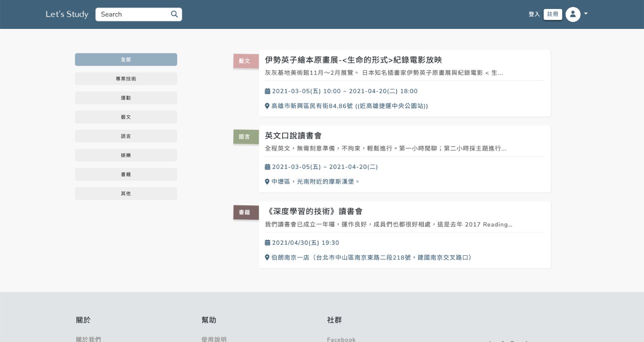Viewport: 644px width, 342px height.
Task: Show events in 娛樂 category
Action: click(126, 156)
